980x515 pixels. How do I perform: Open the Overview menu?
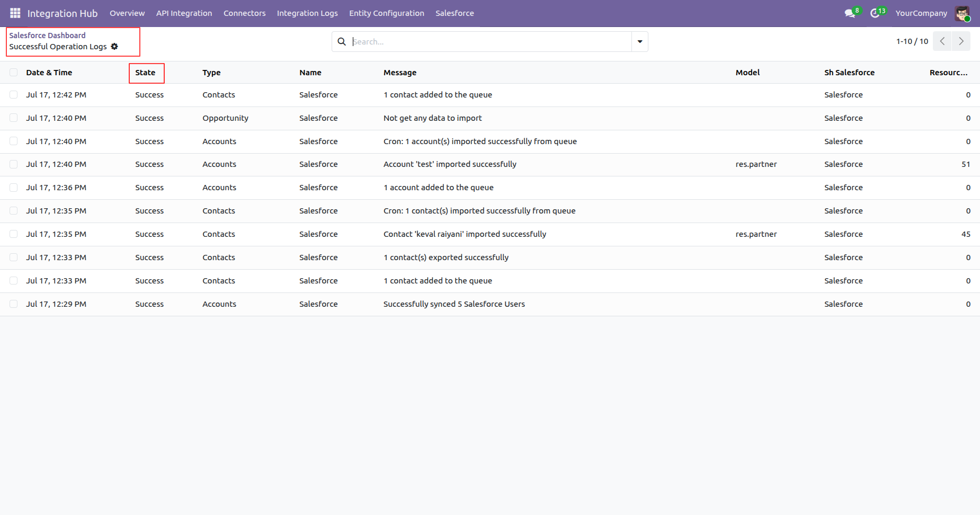click(127, 13)
